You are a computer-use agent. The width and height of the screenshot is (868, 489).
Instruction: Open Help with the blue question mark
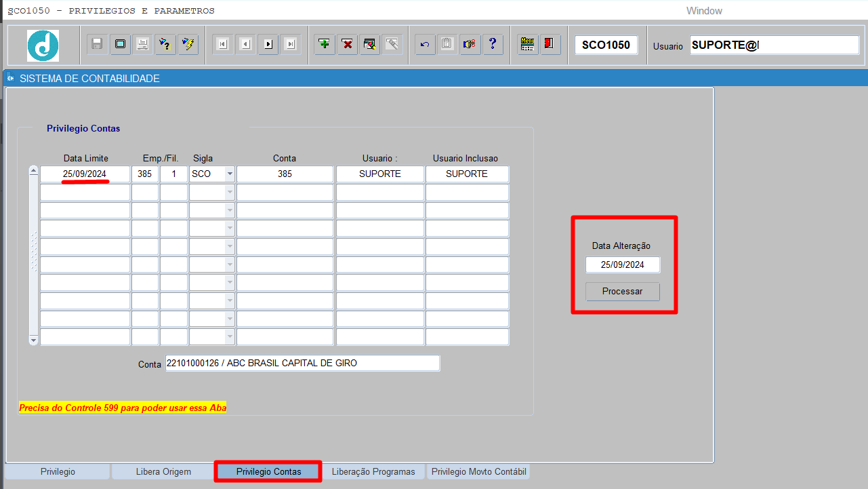point(493,44)
